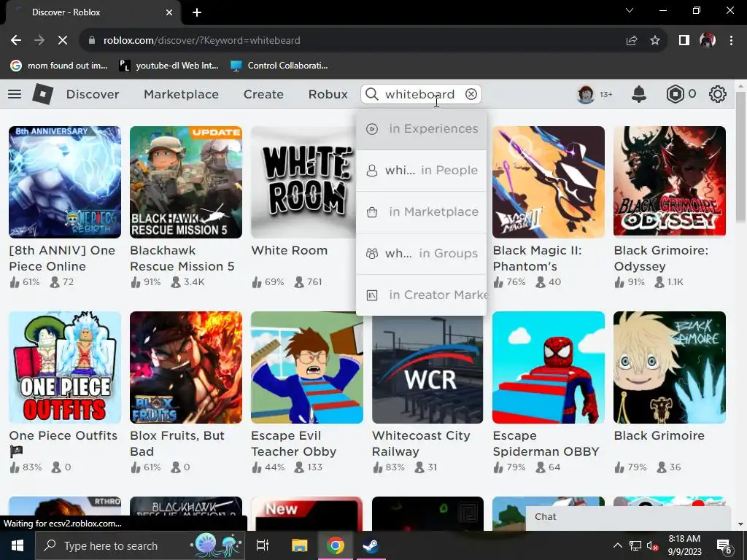Open the clock showing 8:18 AM
This screenshot has width=747, height=560.
point(684,545)
